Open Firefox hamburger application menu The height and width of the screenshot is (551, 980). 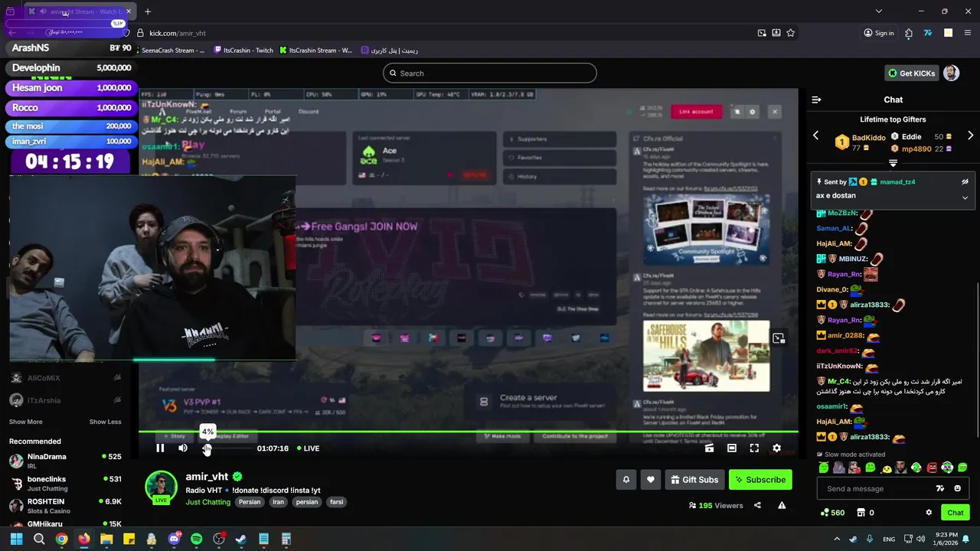point(969,33)
